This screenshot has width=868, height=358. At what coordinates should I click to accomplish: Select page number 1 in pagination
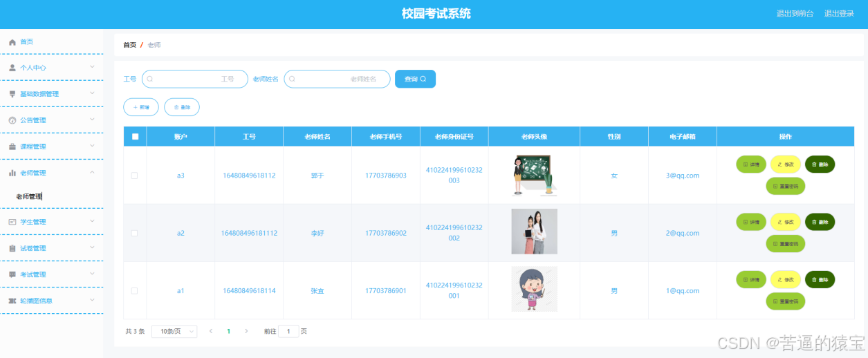pos(229,331)
